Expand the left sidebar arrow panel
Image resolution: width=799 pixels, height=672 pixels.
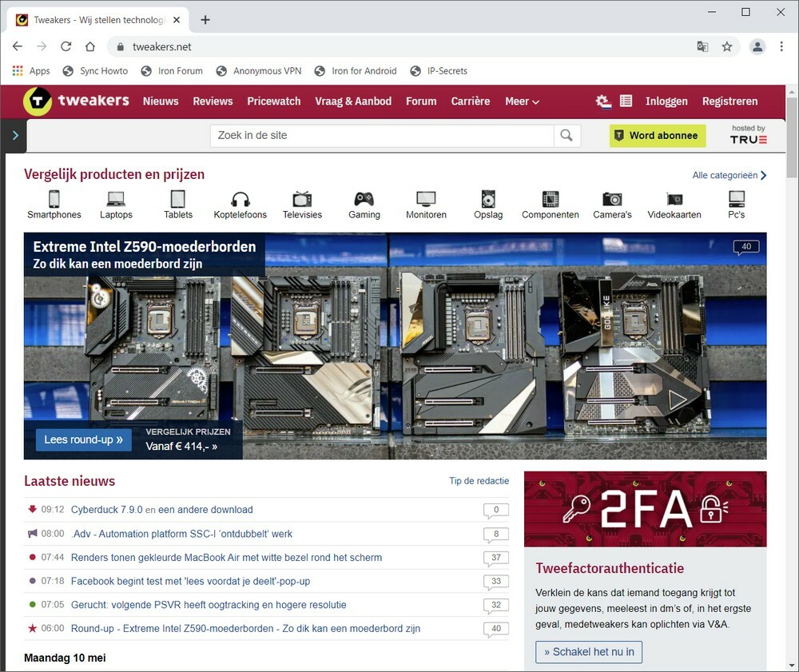coord(15,136)
